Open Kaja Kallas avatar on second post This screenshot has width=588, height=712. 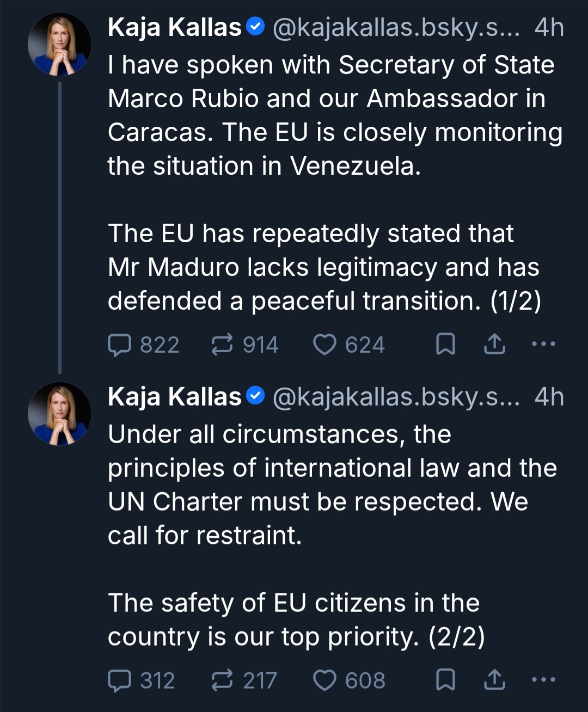coord(60,414)
